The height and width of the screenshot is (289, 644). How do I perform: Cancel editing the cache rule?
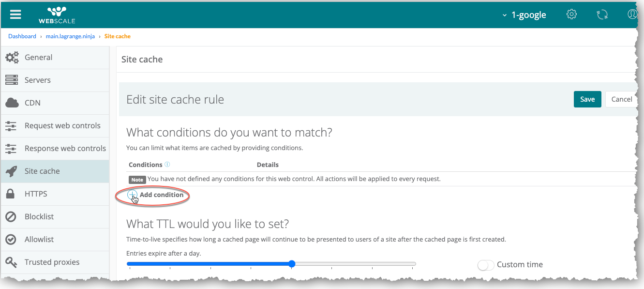pyautogui.click(x=621, y=99)
